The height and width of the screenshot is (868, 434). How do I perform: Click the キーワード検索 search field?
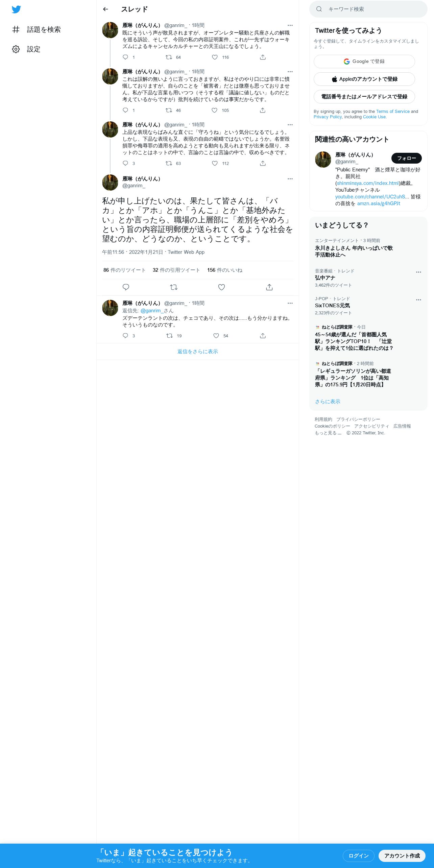click(368, 9)
